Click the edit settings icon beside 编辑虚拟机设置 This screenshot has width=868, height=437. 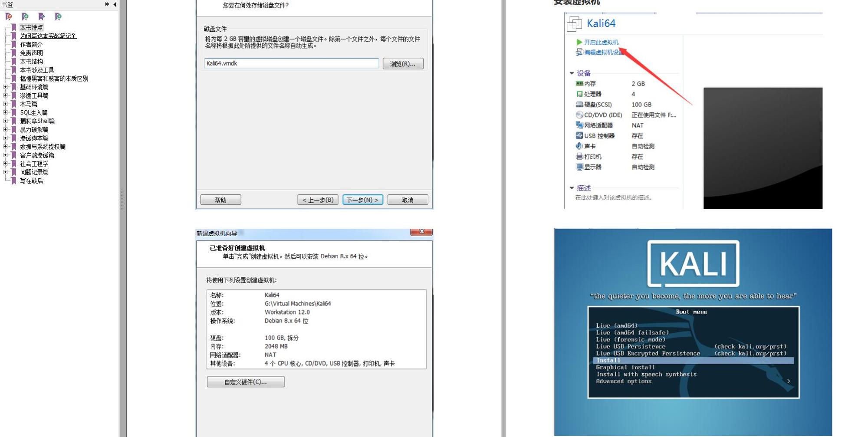pos(579,52)
